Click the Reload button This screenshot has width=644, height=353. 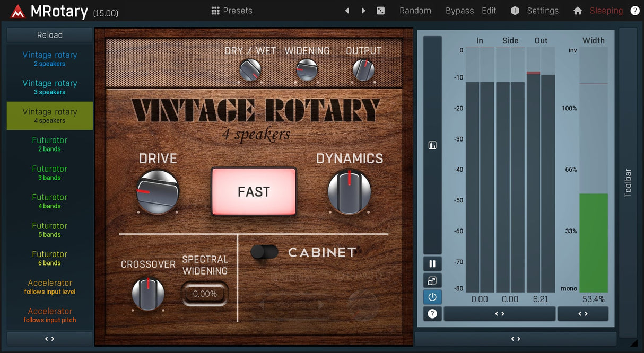(x=49, y=35)
